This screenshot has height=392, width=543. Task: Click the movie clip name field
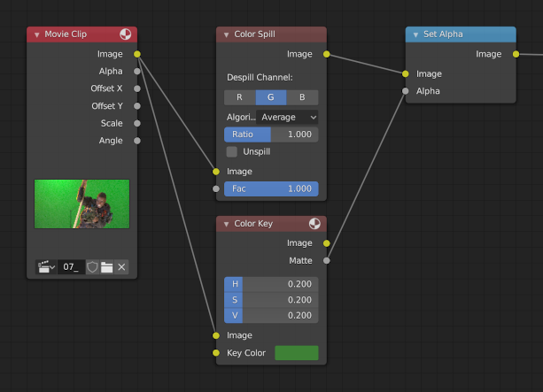(x=71, y=266)
